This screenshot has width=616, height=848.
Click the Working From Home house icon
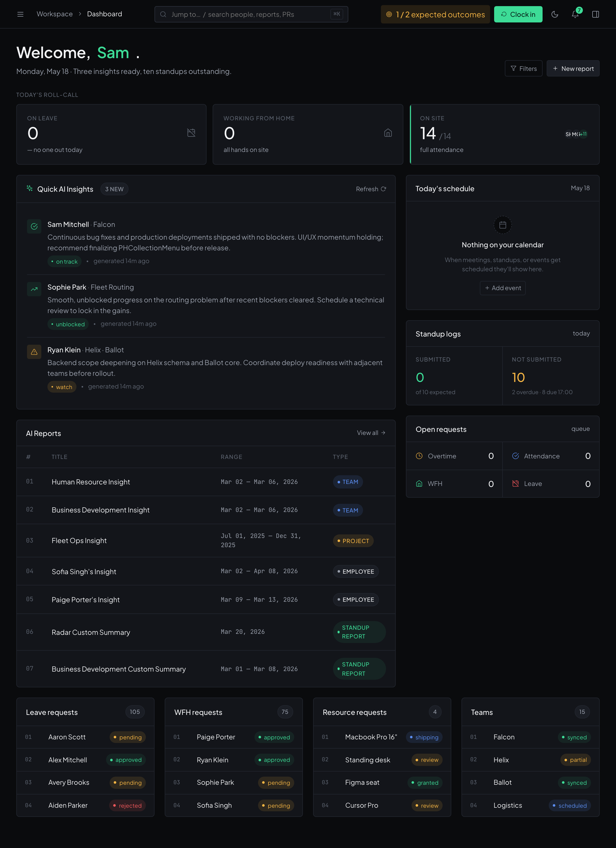388,133
